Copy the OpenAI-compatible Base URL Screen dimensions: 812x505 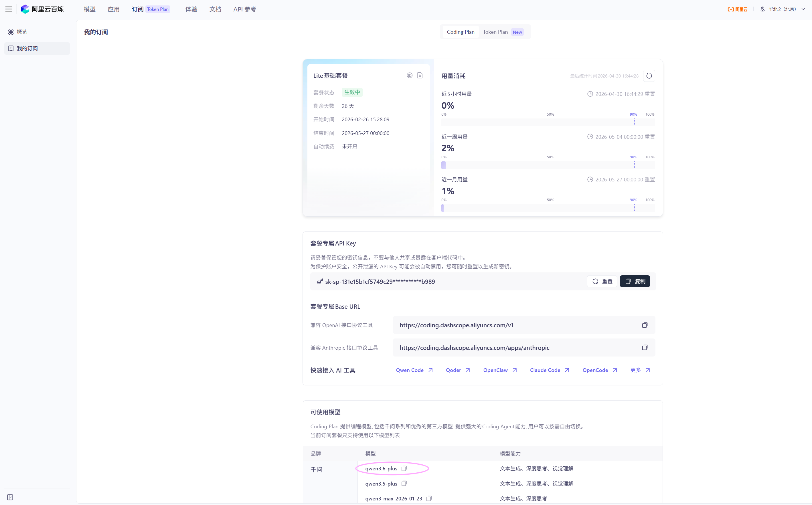pyautogui.click(x=645, y=325)
